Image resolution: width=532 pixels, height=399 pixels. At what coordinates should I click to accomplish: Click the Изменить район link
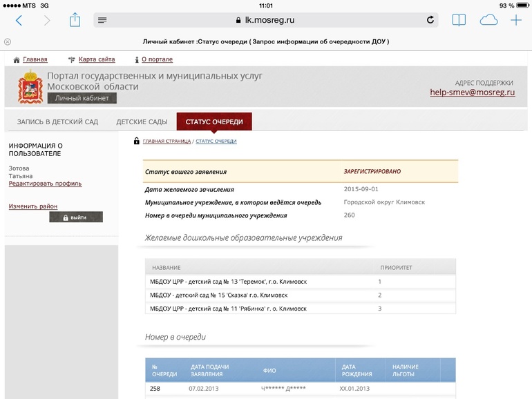(x=32, y=206)
